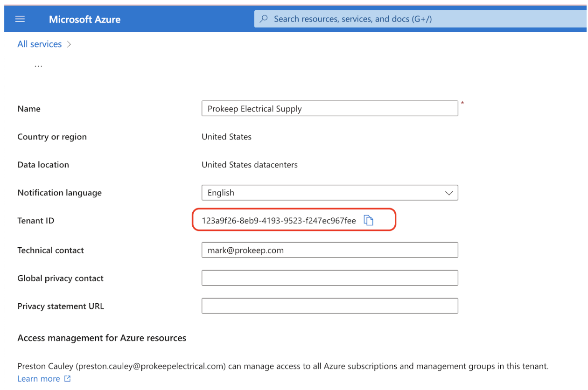Click the Name field showing Prokeep Electrical Supply
Screen dimensions: 588x390
329,108
